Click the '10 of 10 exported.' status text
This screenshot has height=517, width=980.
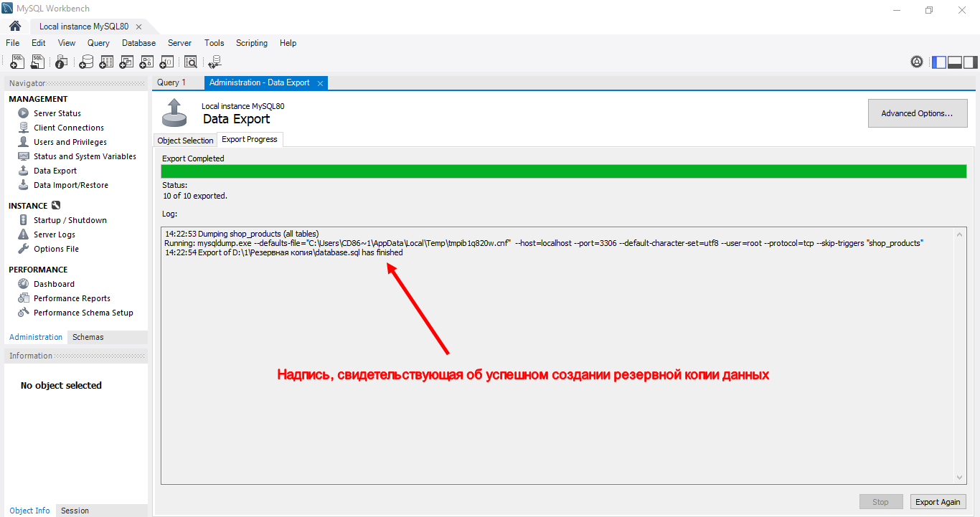click(194, 196)
